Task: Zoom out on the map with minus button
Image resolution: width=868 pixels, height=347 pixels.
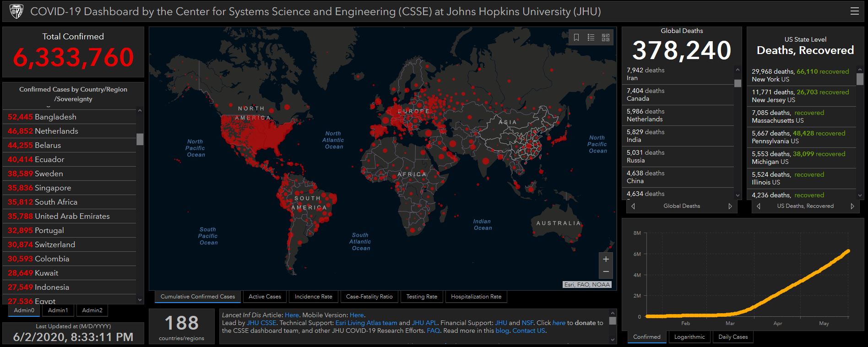Action: click(606, 272)
